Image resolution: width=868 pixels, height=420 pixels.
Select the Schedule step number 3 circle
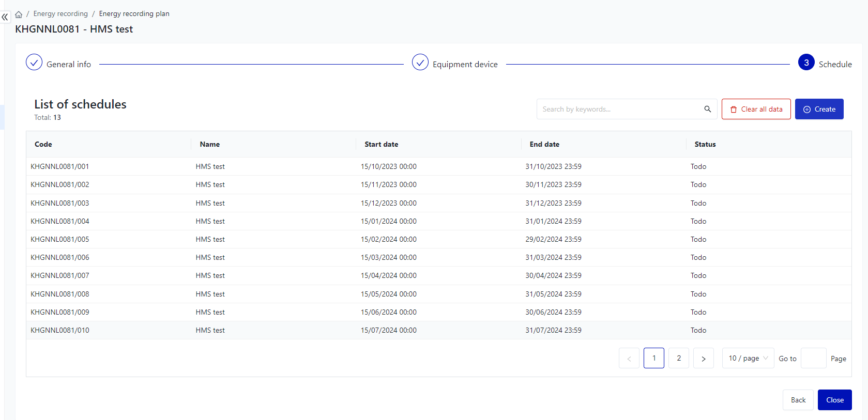(x=806, y=63)
